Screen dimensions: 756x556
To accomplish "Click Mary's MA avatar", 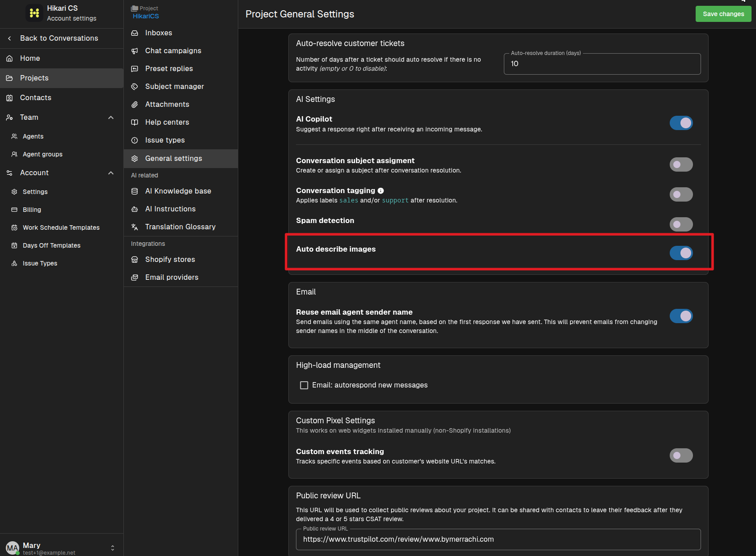I will [x=13, y=548].
